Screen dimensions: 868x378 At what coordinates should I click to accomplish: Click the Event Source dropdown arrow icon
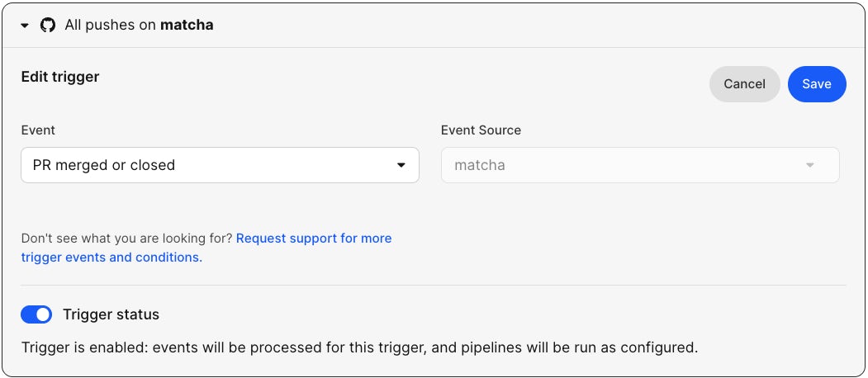810,165
